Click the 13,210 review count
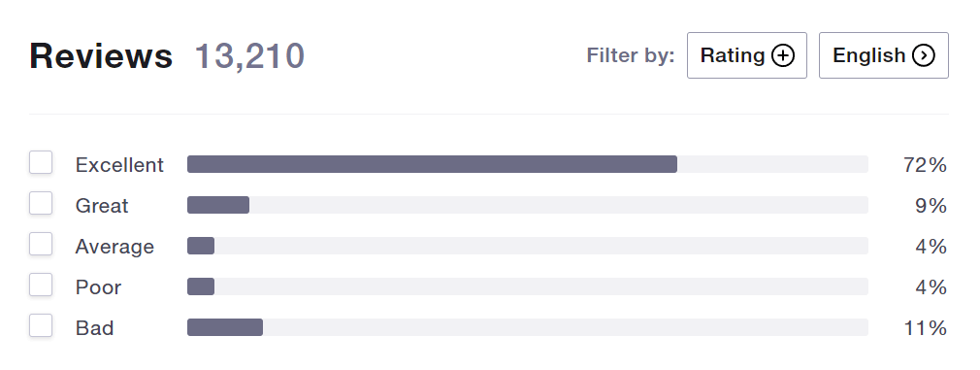 click(249, 55)
